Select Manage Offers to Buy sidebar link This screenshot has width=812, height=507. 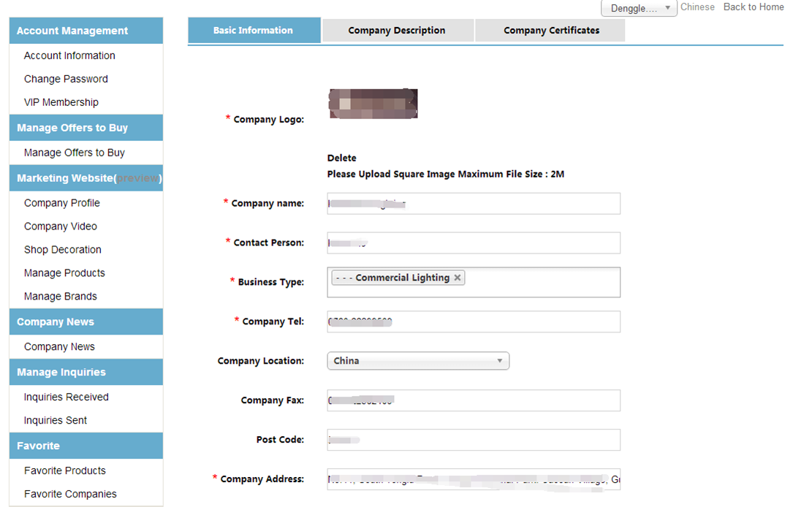74,153
